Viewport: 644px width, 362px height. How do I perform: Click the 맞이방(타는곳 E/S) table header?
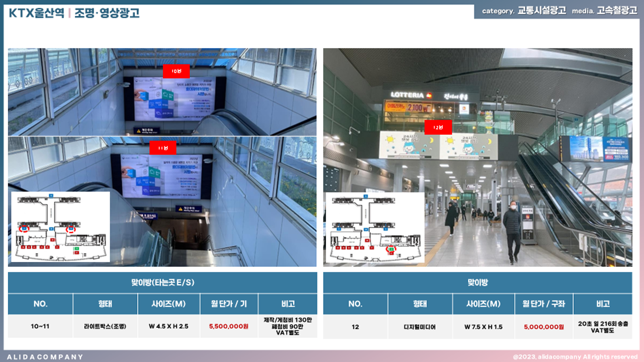162,282
